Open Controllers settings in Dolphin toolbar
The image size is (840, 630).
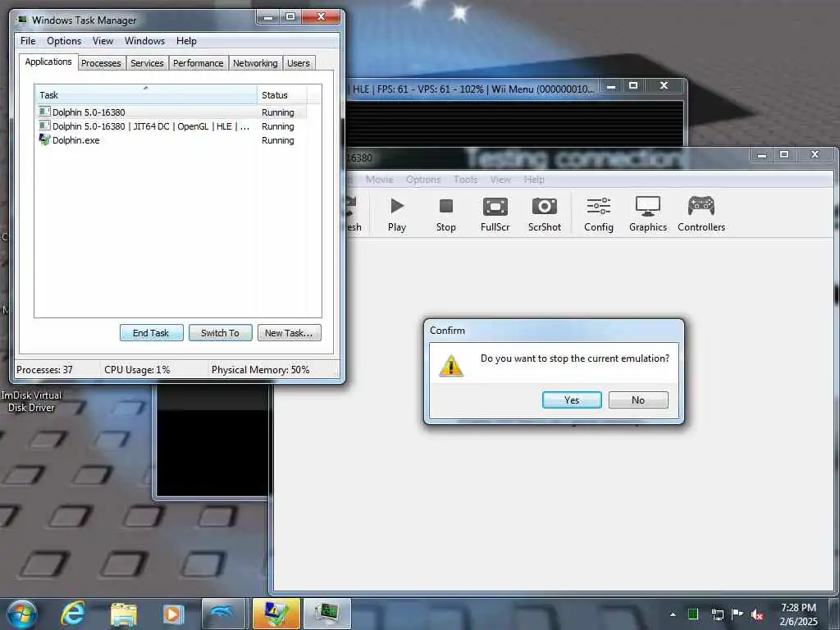pos(701,213)
